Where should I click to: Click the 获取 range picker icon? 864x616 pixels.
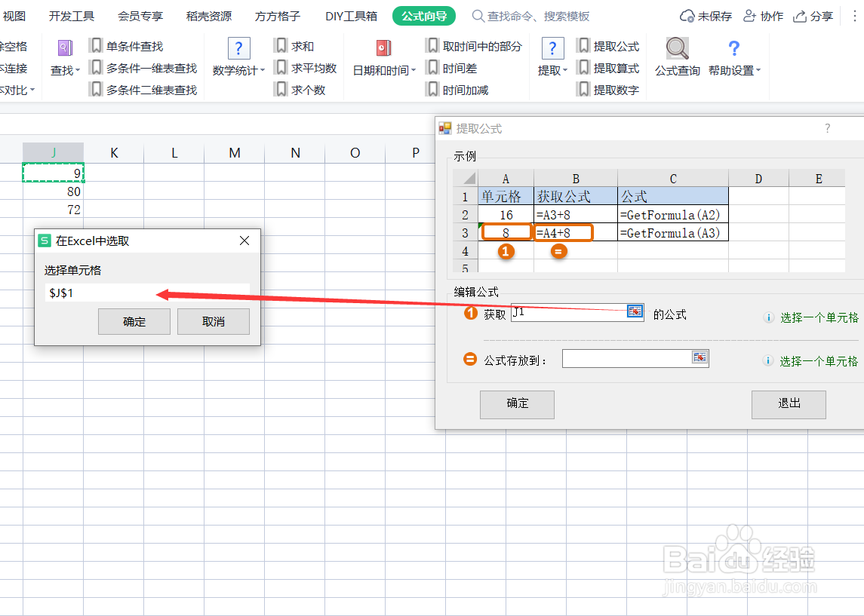point(635,311)
